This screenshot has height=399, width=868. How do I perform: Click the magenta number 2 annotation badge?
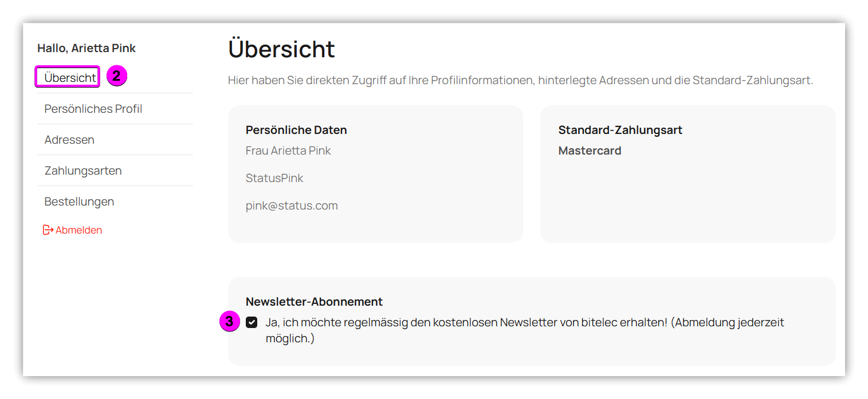pos(116,76)
